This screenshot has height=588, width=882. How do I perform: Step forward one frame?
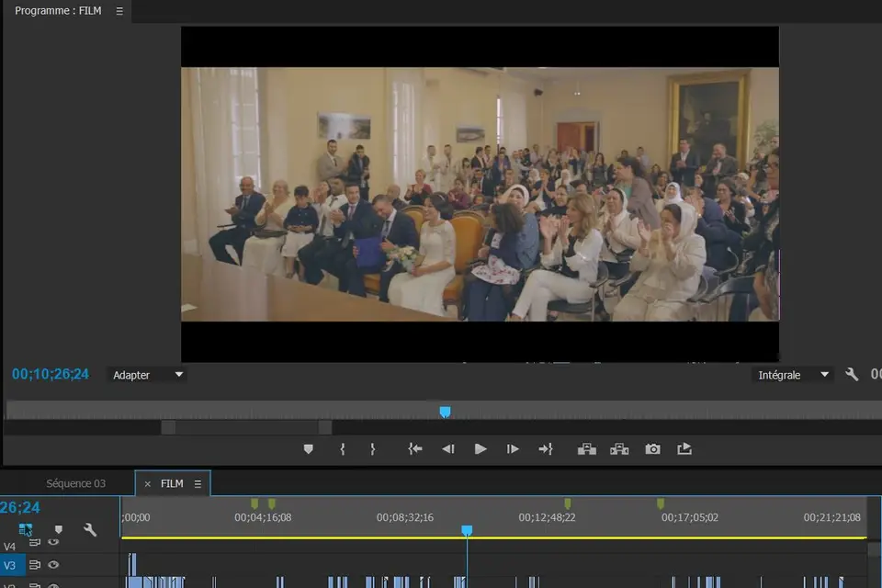pyautogui.click(x=513, y=449)
